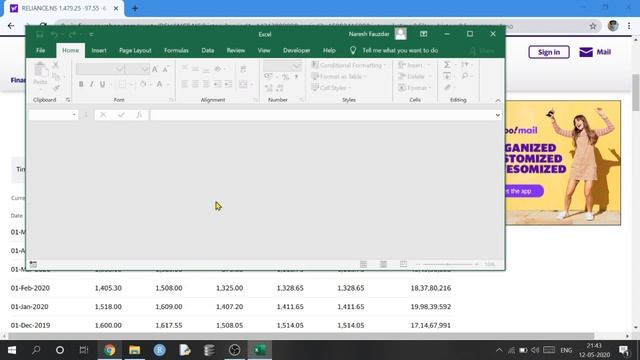
Task: Switch to the Data tab
Action: pos(208,50)
